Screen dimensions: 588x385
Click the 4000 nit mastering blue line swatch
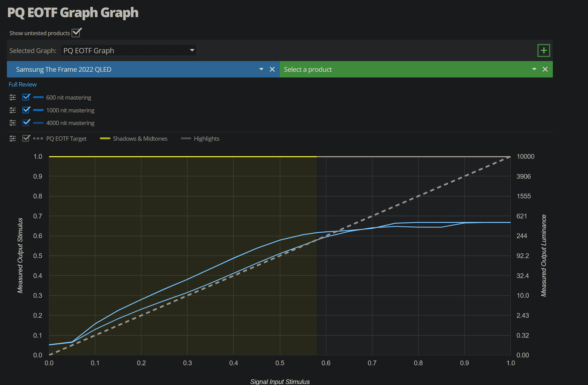point(38,123)
